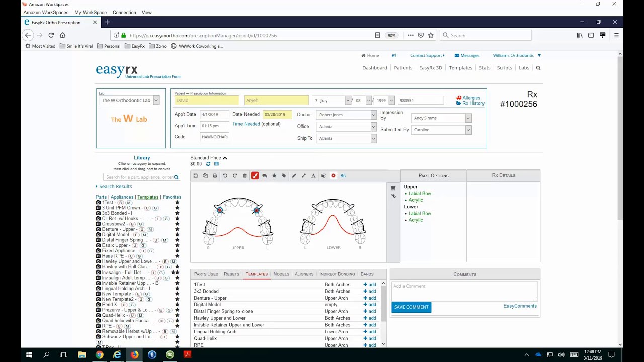The height and width of the screenshot is (362, 644).
Task: Click the tag icon in canvas toolbar
Action: point(284,176)
